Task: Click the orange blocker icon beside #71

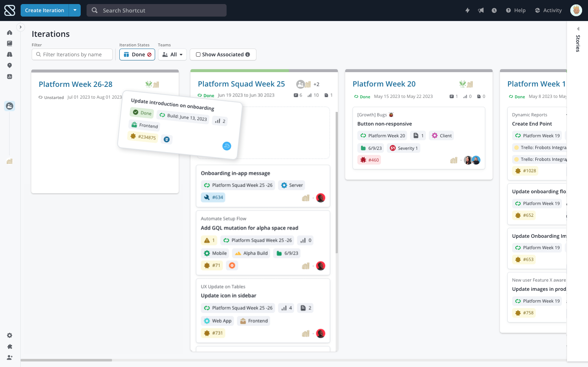Action: [232, 265]
